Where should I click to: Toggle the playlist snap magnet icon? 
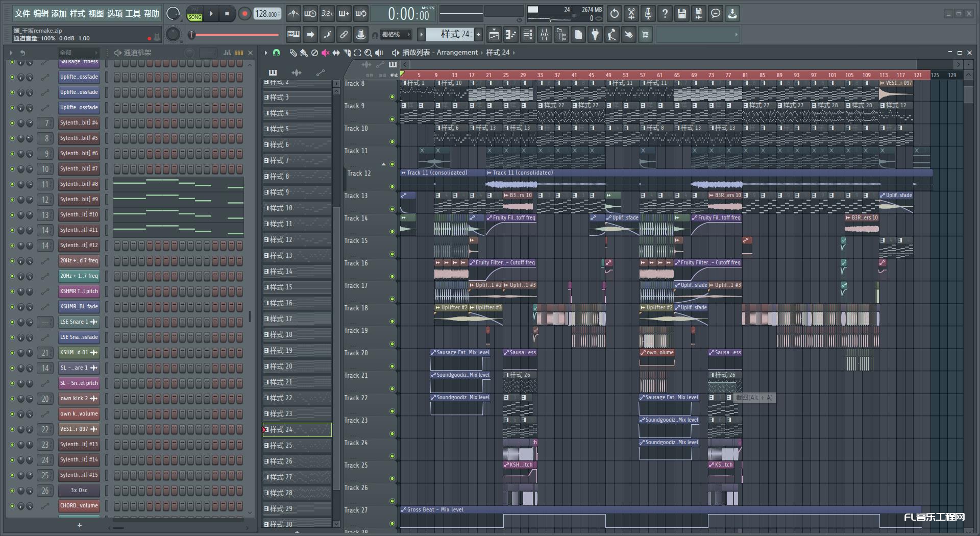[276, 53]
